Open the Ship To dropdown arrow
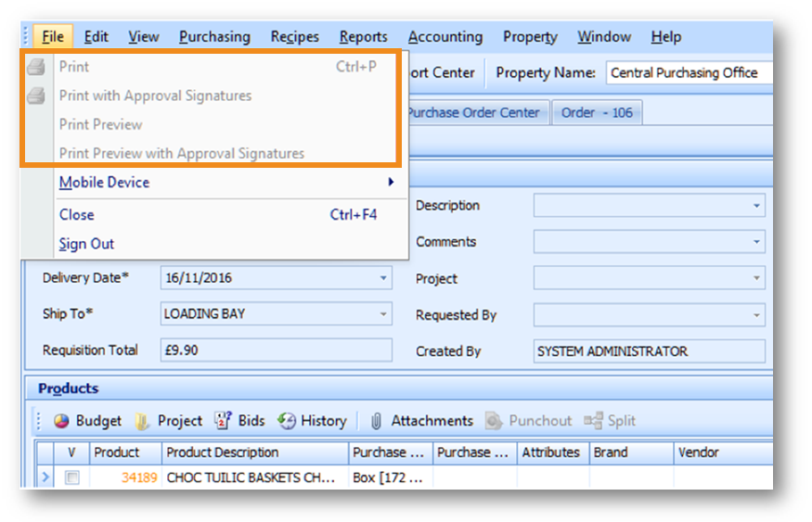 [x=384, y=314]
